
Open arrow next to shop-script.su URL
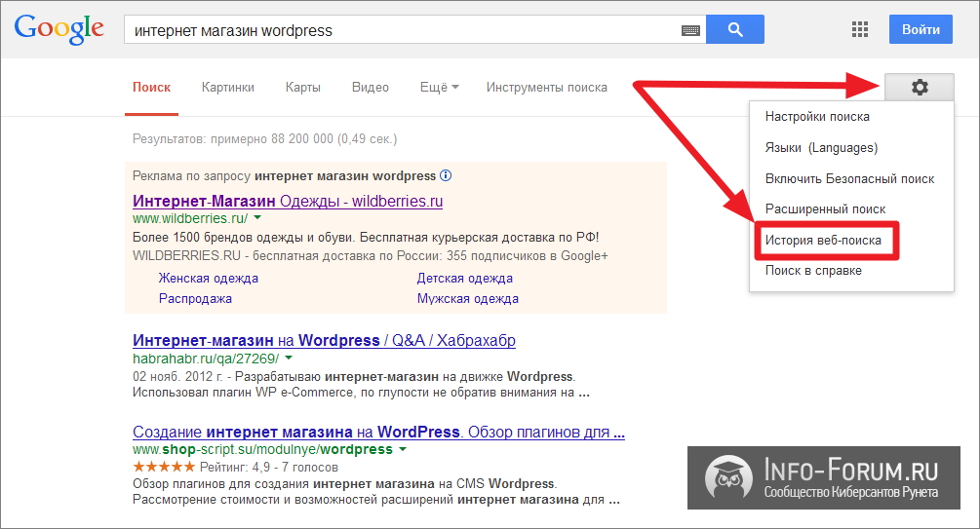coord(403,449)
